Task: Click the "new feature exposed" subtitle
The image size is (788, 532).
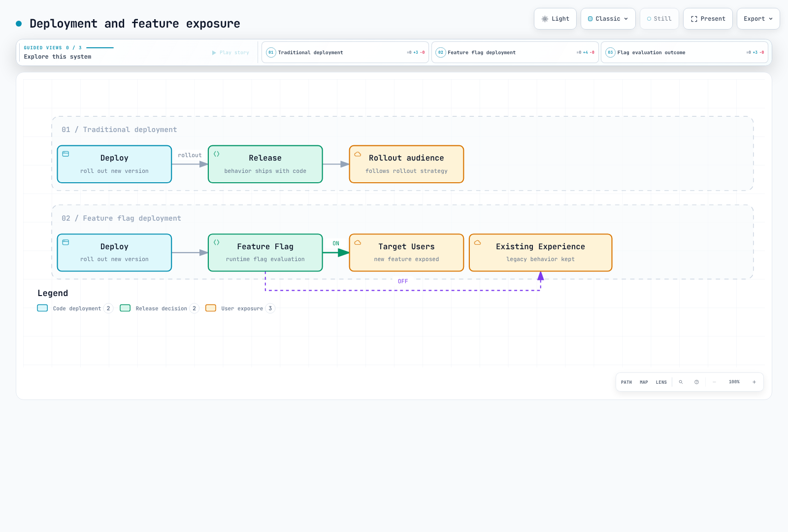Action: tap(406, 259)
